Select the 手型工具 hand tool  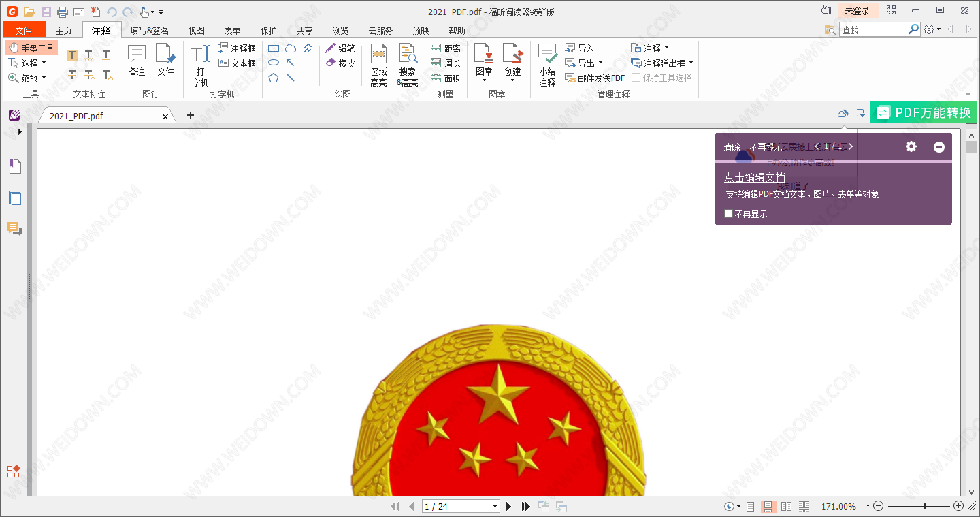pyautogui.click(x=31, y=48)
